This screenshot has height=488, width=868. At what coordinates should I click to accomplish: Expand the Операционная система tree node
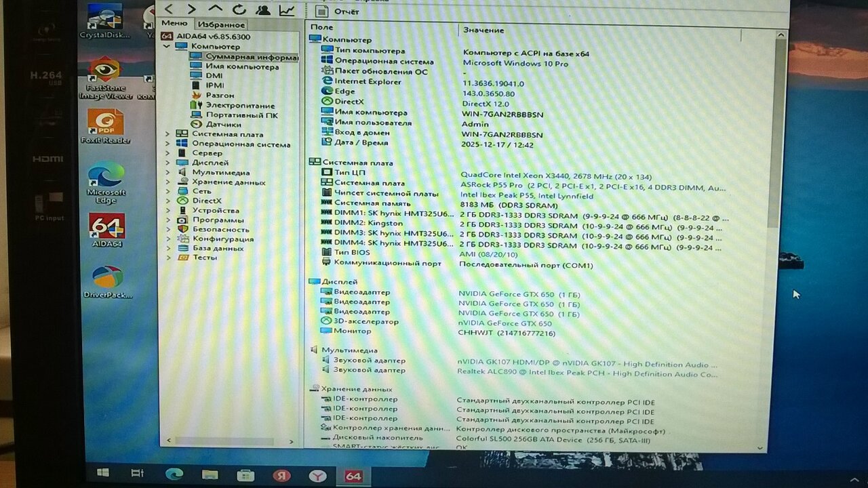[x=167, y=144]
